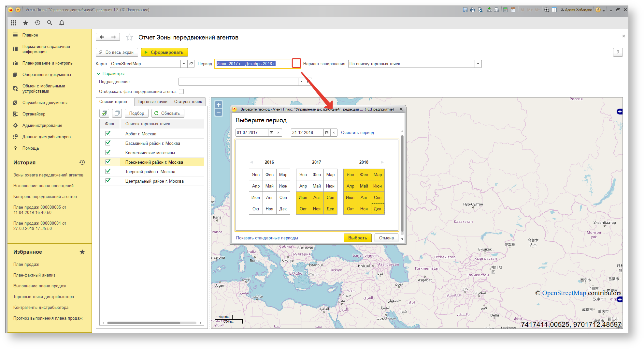Click the search magnifier in top toolbar
Image resolution: width=644 pixels, height=349 pixels.
click(x=50, y=23)
